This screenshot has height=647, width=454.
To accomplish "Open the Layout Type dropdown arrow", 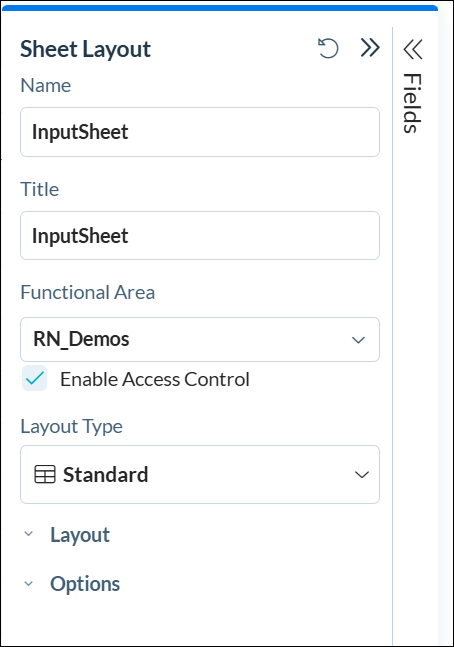I will click(x=362, y=475).
